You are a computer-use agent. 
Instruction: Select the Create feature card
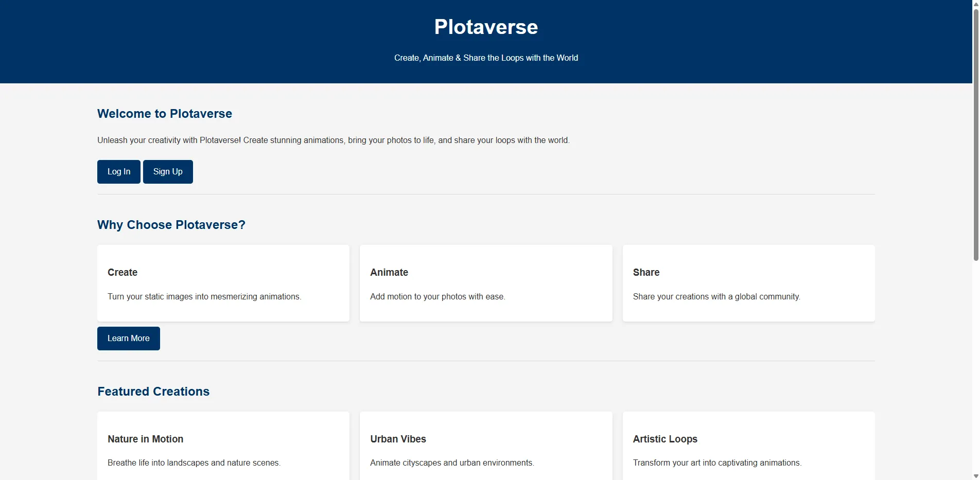(223, 283)
